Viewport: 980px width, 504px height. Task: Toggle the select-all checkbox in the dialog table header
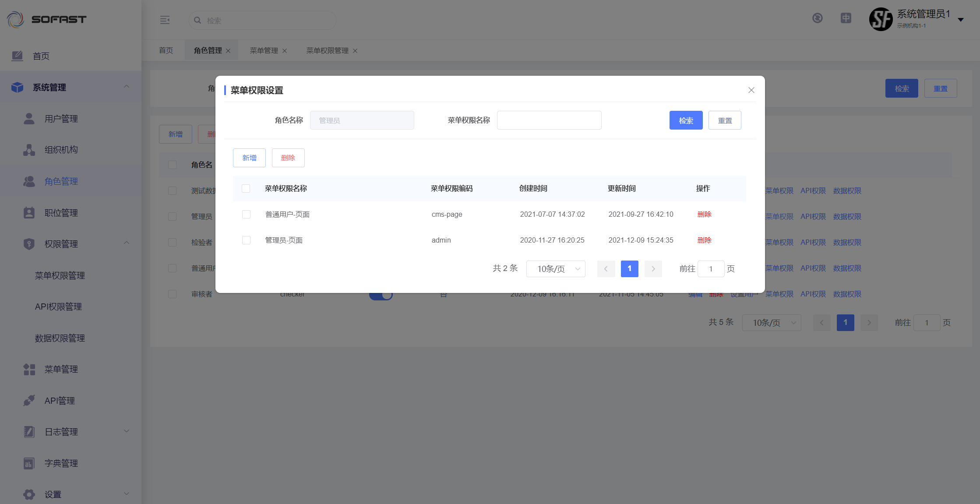point(246,188)
